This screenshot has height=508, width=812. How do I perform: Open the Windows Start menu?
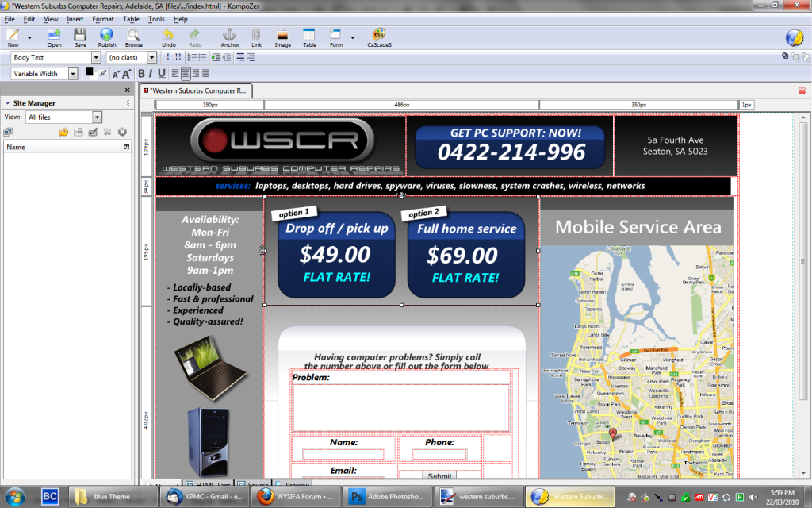coord(14,497)
